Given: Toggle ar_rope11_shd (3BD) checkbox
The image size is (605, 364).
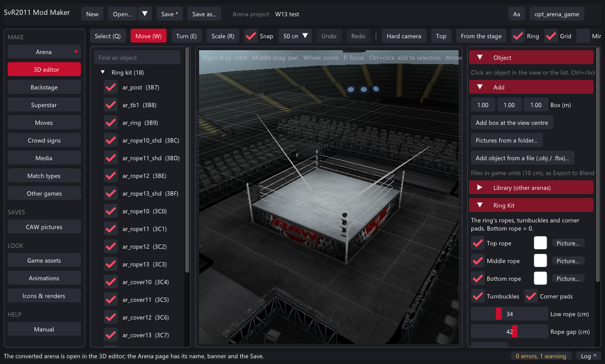Looking at the screenshot, I should point(111,158).
